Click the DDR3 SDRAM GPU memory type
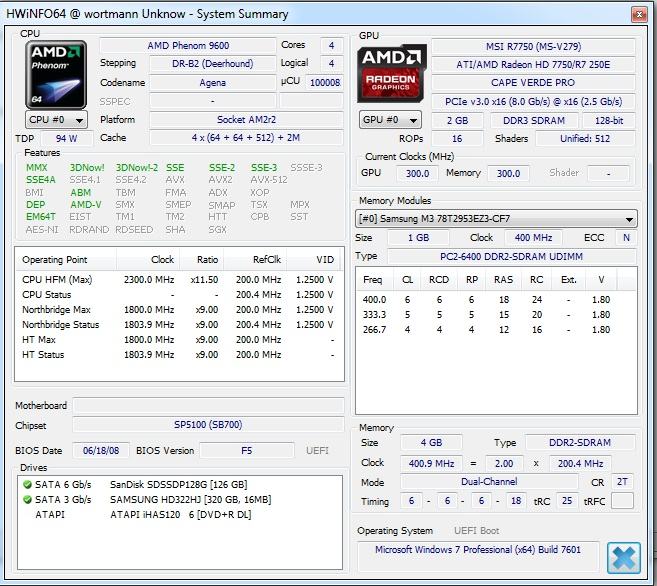This screenshot has height=586, width=657. (x=534, y=121)
